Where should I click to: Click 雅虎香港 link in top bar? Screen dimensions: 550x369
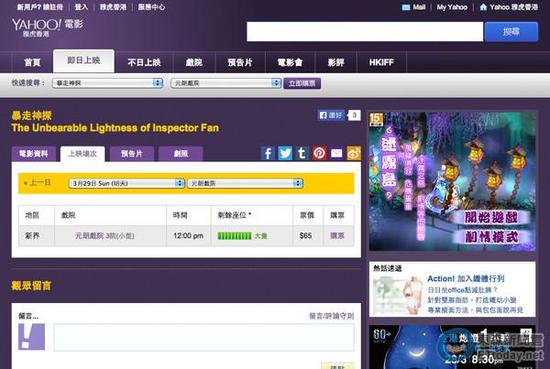click(x=113, y=7)
